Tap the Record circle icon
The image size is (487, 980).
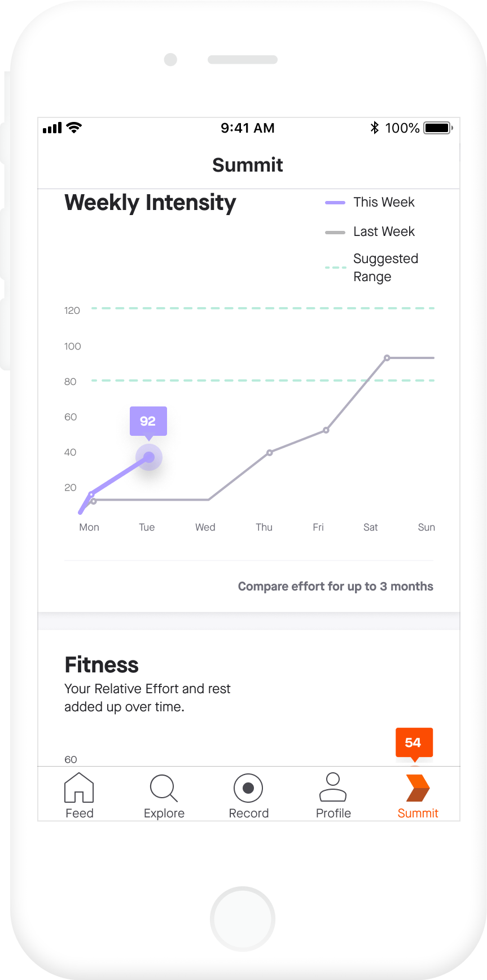tap(248, 788)
